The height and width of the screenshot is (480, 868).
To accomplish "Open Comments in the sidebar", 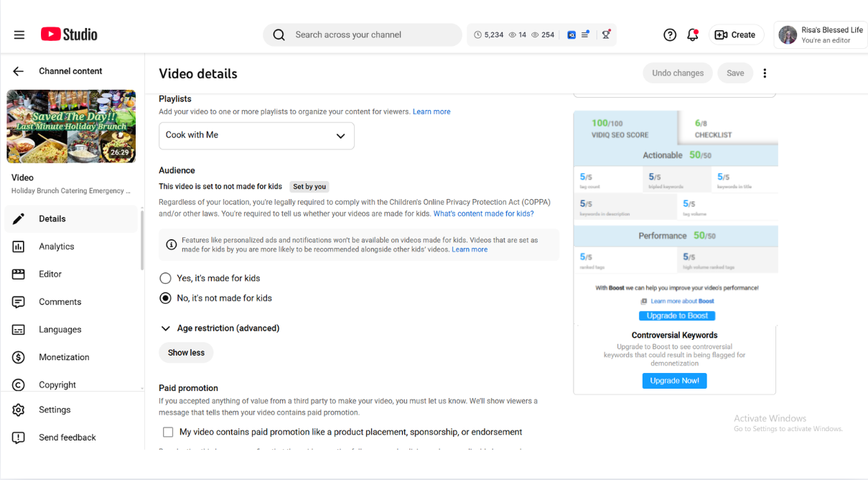I will point(71,302).
